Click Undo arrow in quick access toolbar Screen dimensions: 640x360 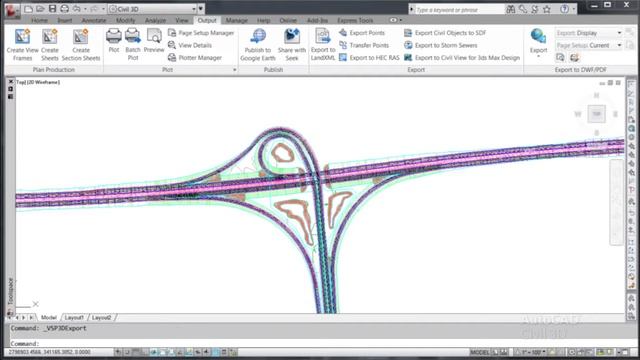(76, 9)
